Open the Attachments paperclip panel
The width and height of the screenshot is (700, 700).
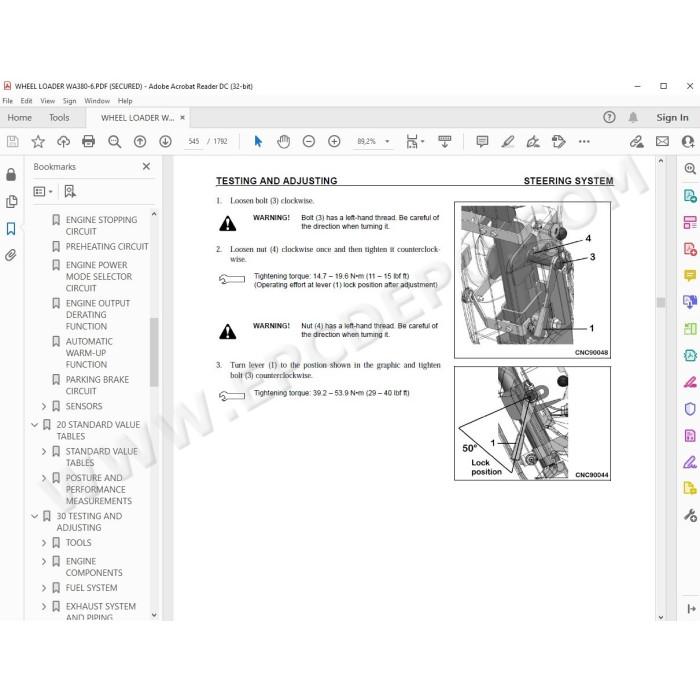(x=11, y=255)
